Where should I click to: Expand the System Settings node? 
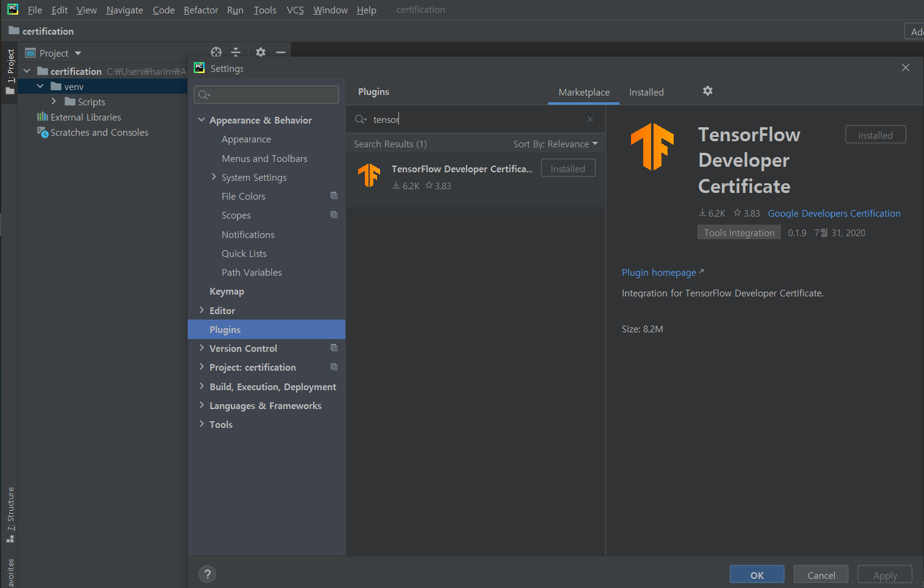(x=214, y=177)
